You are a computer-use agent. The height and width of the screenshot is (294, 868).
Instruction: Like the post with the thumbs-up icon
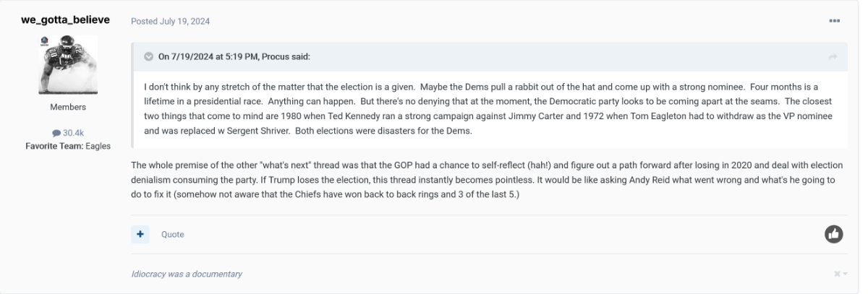click(834, 234)
